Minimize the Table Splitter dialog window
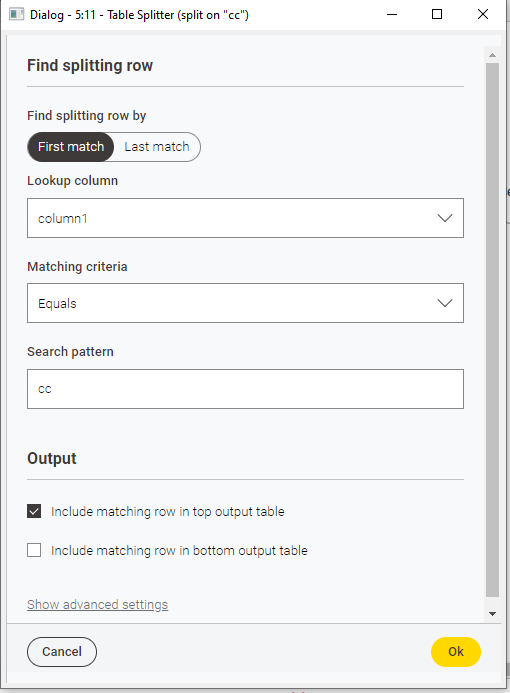Screen dimensions: 510x693 point(392,14)
